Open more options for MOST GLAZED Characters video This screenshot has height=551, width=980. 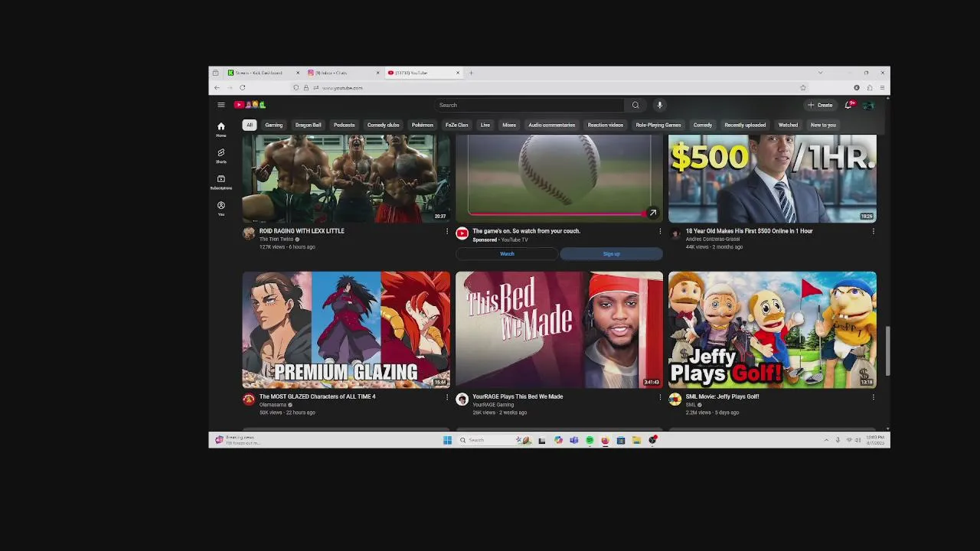click(x=447, y=397)
